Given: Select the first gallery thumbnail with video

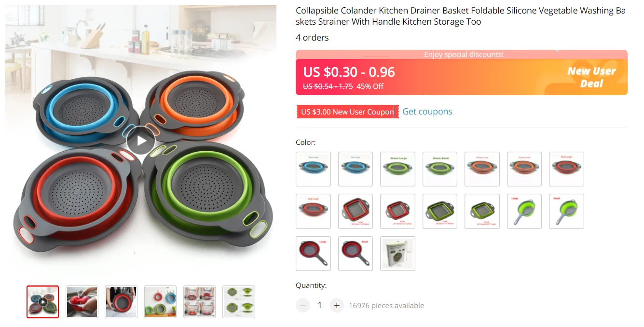Looking at the screenshot, I should 42,302.
